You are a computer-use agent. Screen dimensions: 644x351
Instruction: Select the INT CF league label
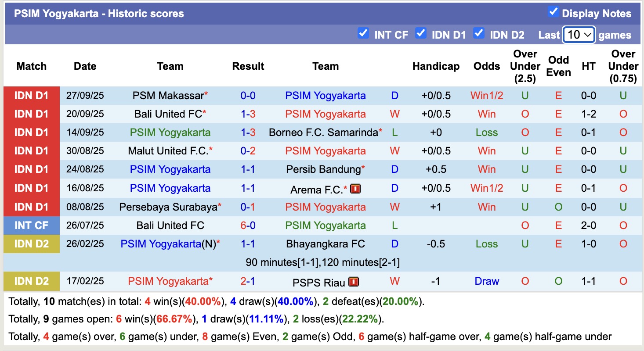click(x=31, y=226)
